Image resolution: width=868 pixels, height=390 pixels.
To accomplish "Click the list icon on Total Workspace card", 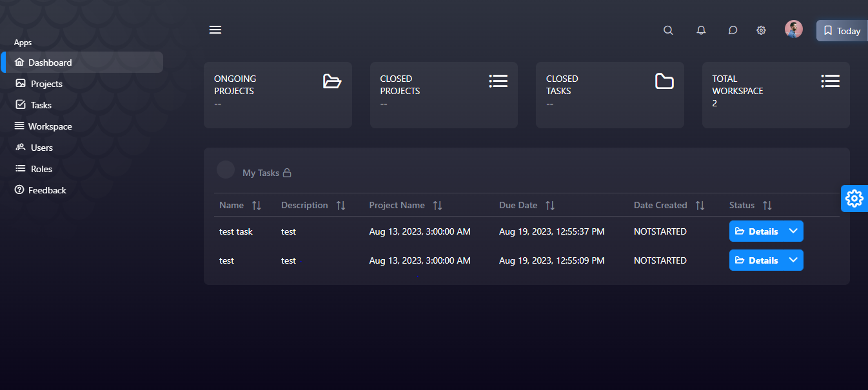I will tap(830, 81).
